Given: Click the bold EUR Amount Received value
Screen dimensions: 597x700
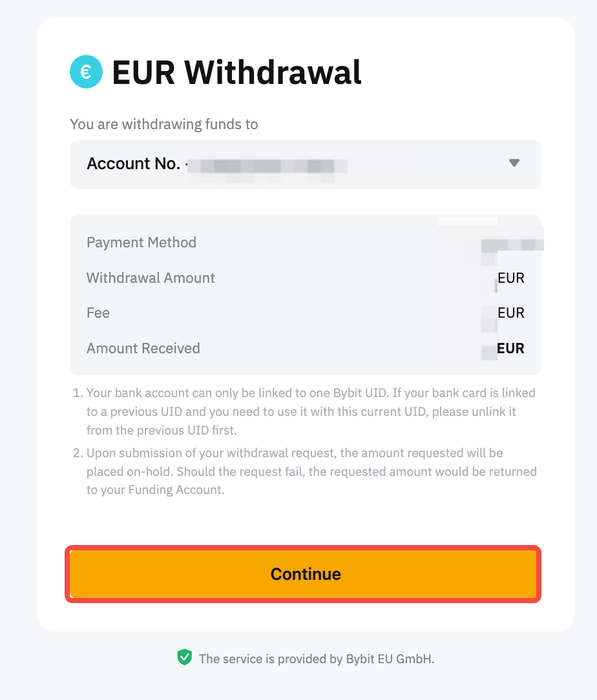Looking at the screenshot, I should (x=510, y=349).
